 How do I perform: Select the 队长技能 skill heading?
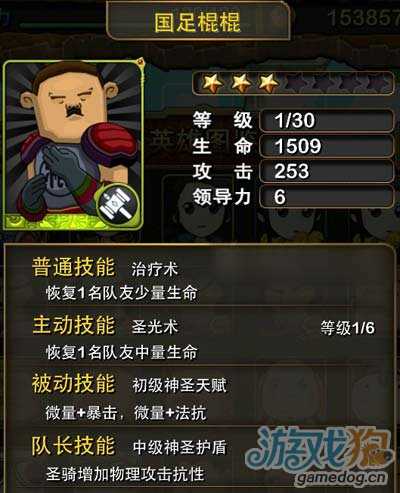(73, 445)
